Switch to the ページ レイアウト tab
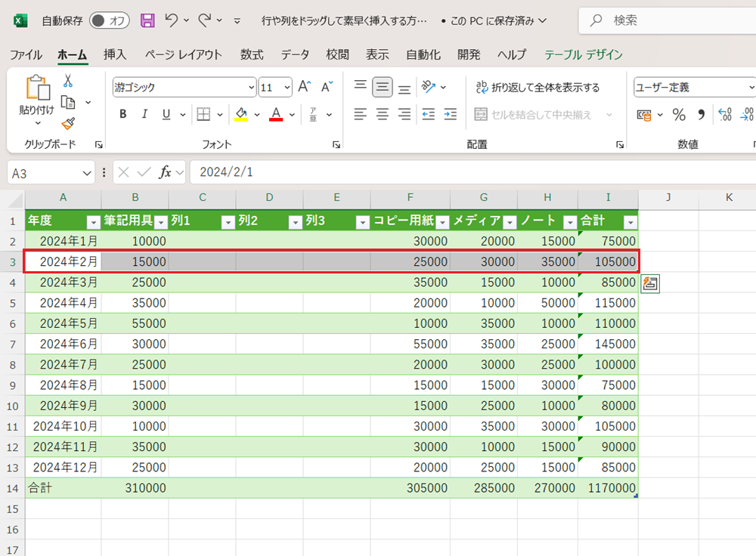 pyautogui.click(x=184, y=54)
